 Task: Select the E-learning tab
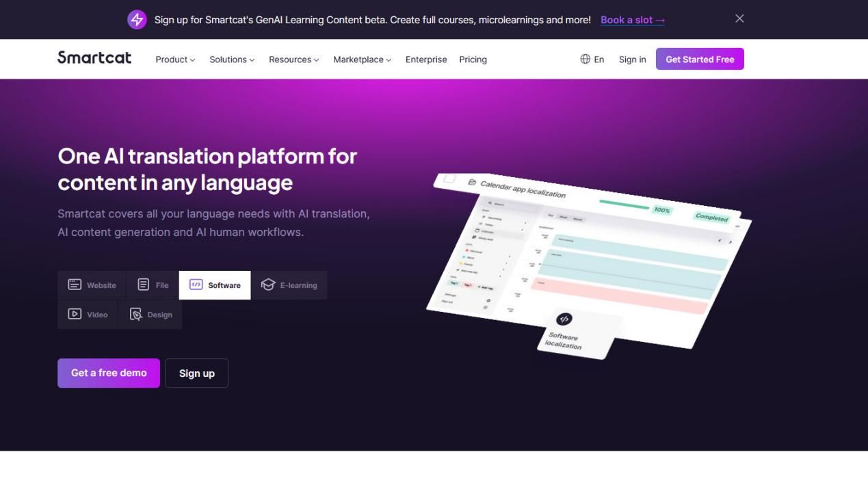(289, 285)
